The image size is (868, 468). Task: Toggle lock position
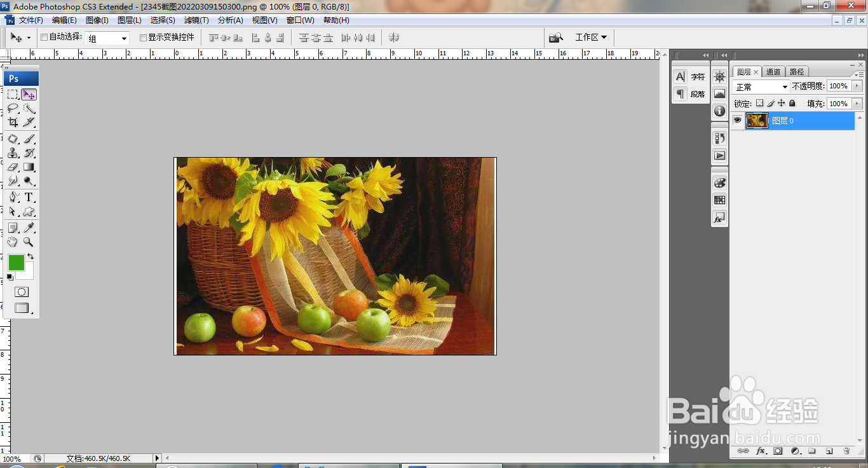[782, 103]
